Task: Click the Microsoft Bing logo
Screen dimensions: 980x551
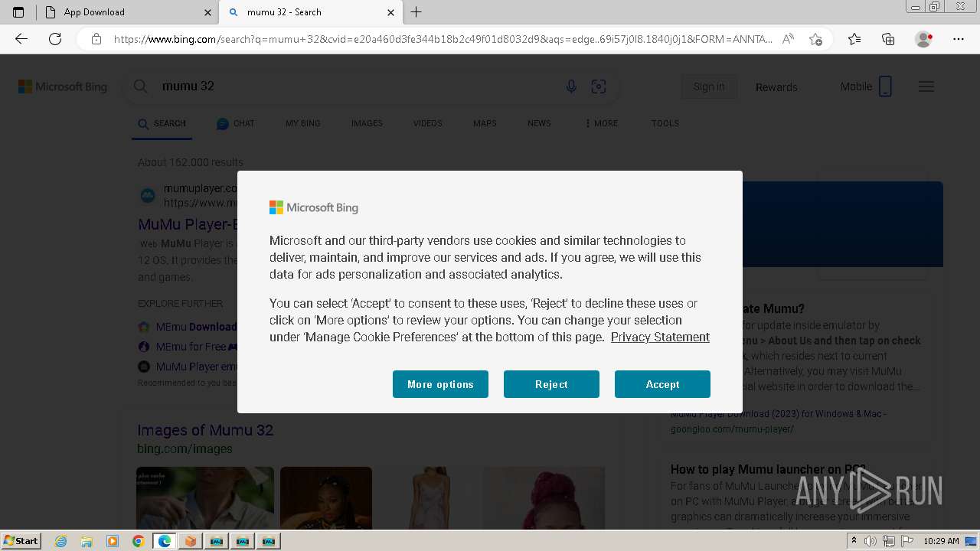Action: tap(63, 86)
